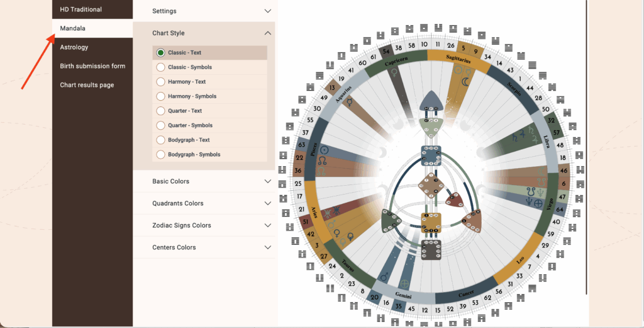Switch to HD Traditional in sidebar
Viewport: 644px width, 328px height.
(x=80, y=9)
